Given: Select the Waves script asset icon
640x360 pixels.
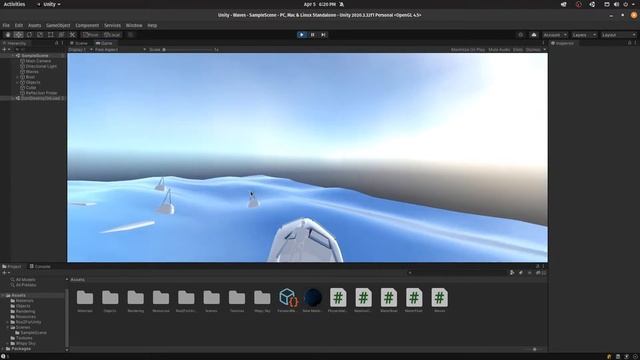Looking at the screenshot, I should point(439,297).
